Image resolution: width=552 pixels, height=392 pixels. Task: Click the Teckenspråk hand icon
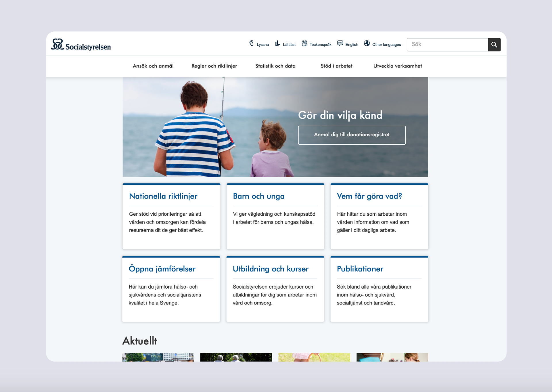pyautogui.click(x=304, y=43)
